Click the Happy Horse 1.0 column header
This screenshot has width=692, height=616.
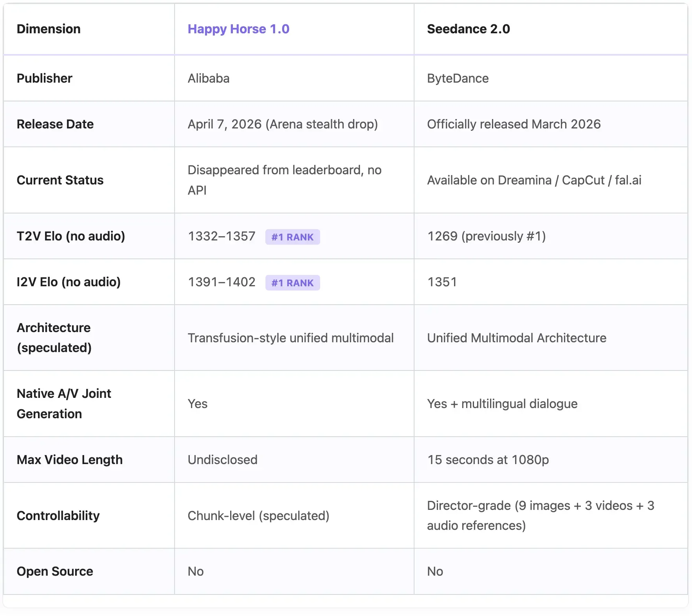click(x=238, y=29)
